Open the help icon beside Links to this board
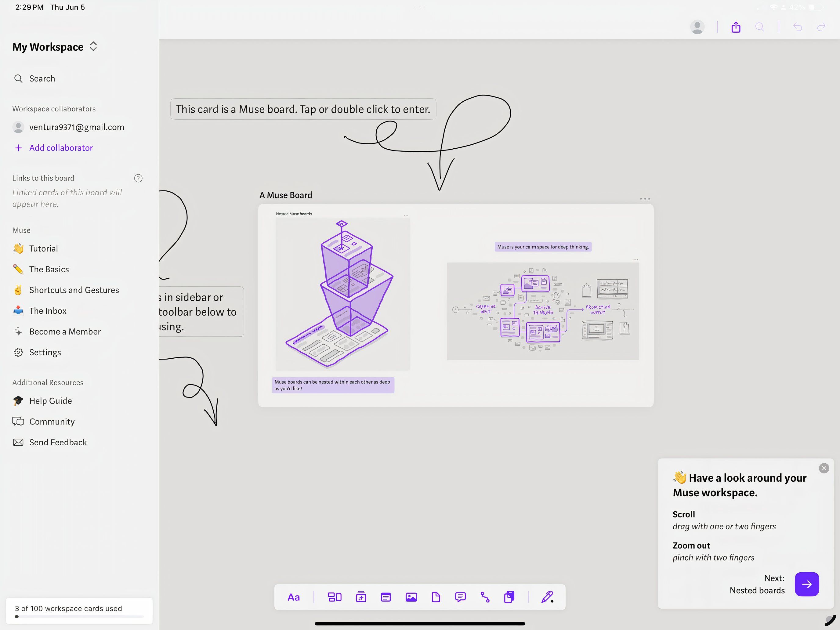840x630 pixels. [138, 178]
